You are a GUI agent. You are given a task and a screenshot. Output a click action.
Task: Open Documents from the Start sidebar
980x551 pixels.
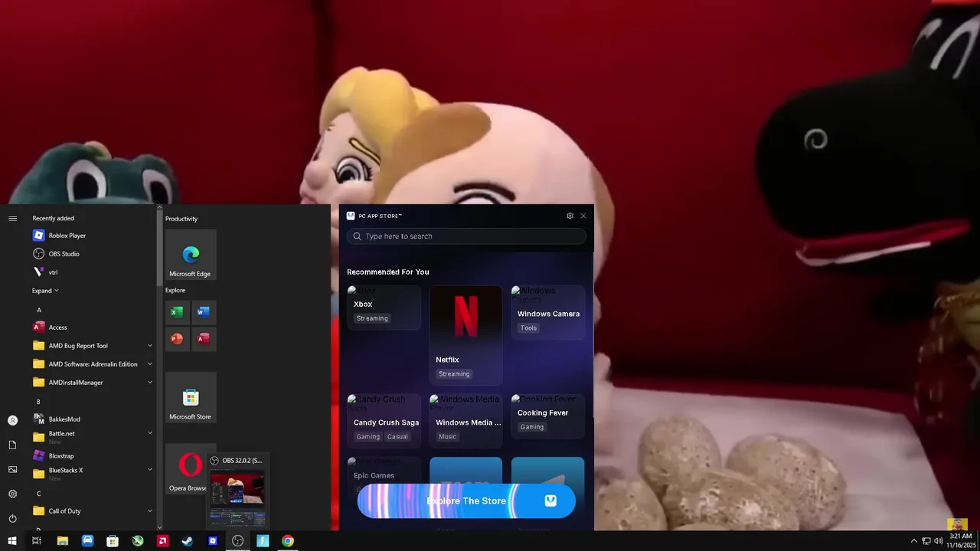[12, 445]
